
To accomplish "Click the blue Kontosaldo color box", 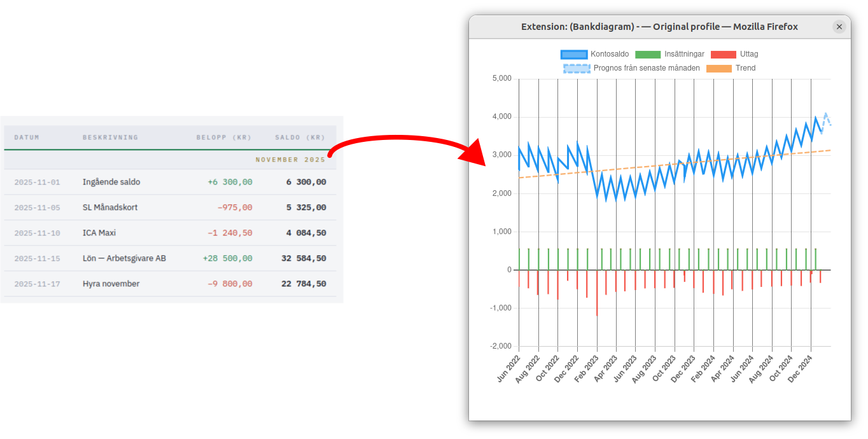I will click(573, 54).
